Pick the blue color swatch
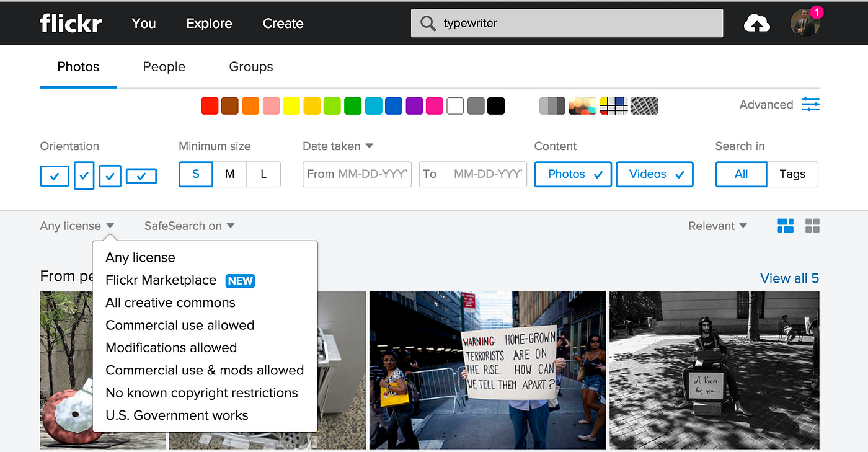Screen dimensions: 868x452 394,106
